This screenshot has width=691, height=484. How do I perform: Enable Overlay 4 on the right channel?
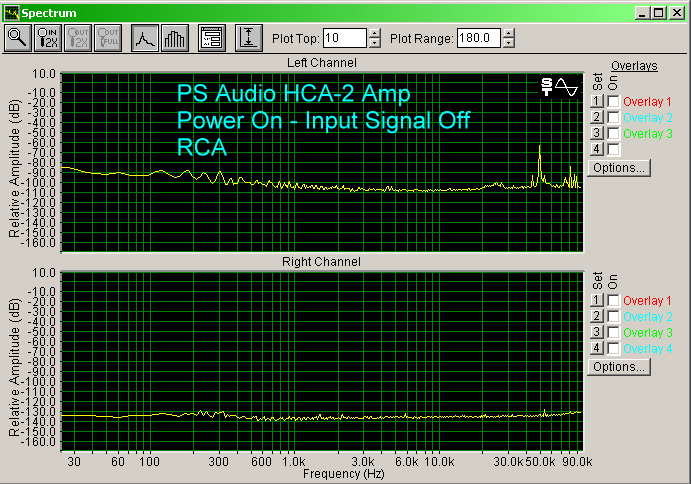[x=612, y=348]
